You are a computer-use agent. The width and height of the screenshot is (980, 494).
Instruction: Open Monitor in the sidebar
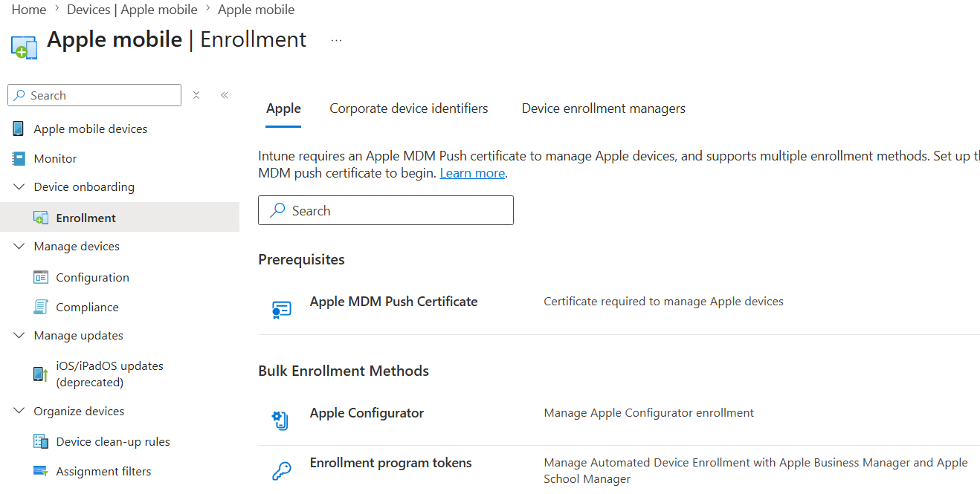pyautogui.click(x=55, y=158)
